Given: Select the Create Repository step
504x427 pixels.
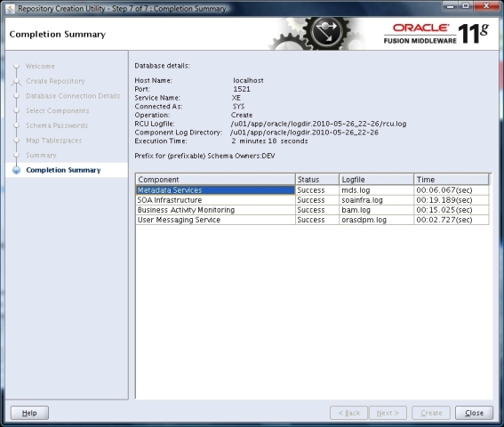Looking at the screenshot, I should [55, 81].
